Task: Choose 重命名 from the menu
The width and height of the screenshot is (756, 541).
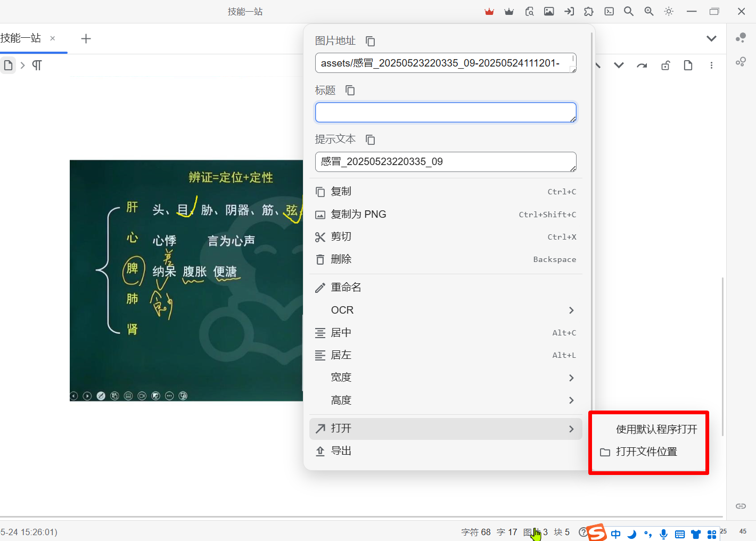Action: [x=446, y=288]
